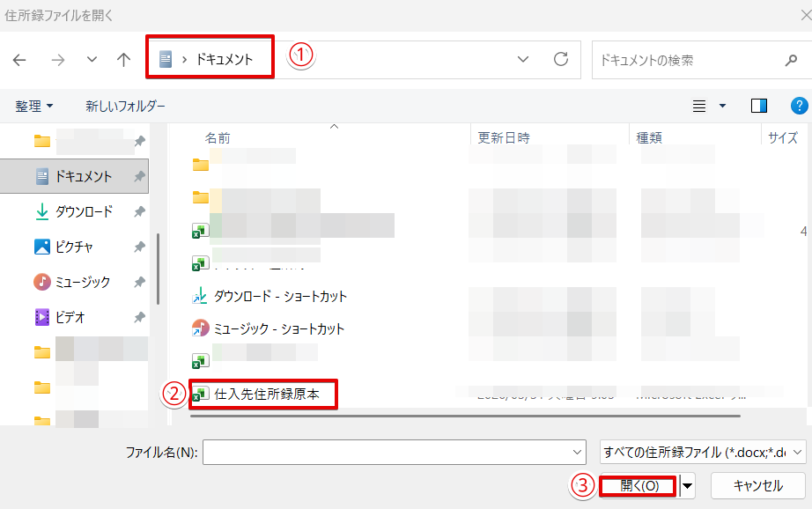The height and width of the screenshot is (509, 812).
Task: Go up one folder level
Action: coord(123,60)
